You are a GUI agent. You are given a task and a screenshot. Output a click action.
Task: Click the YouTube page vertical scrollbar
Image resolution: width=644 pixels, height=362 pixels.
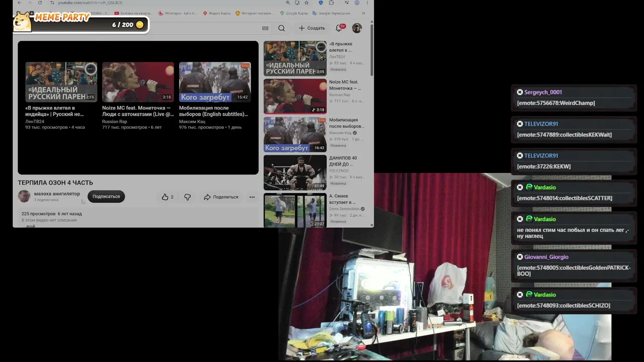pos(372,50)
